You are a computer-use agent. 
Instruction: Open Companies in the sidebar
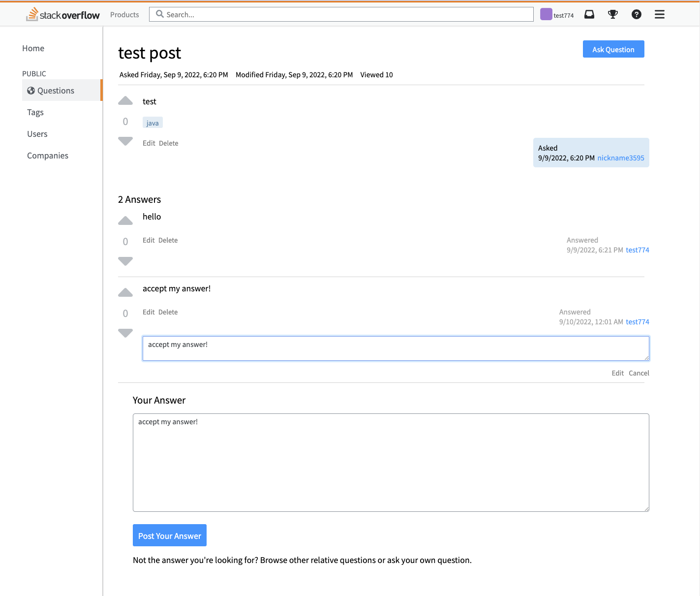click(48, 156)
